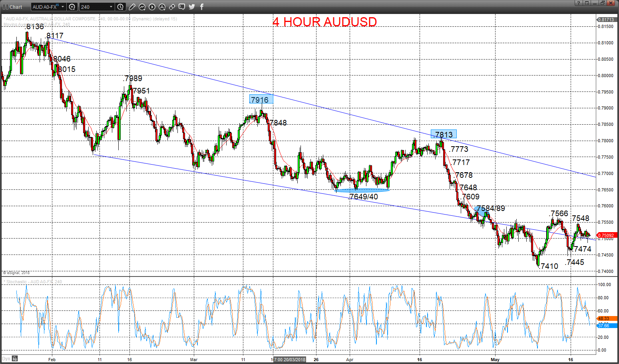The height and width of the screenshot is (364, 619).
Task: Click the play/replay button icon
Action: pos(152,7)
